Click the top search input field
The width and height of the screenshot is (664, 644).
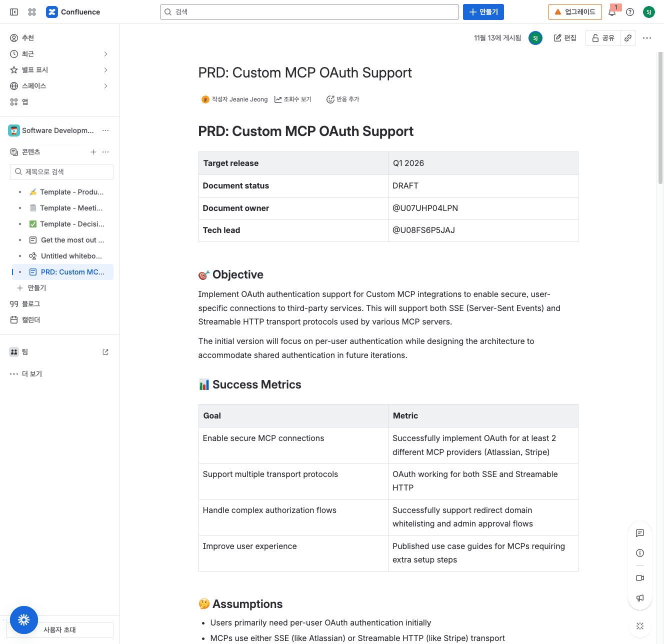[309, 12]
